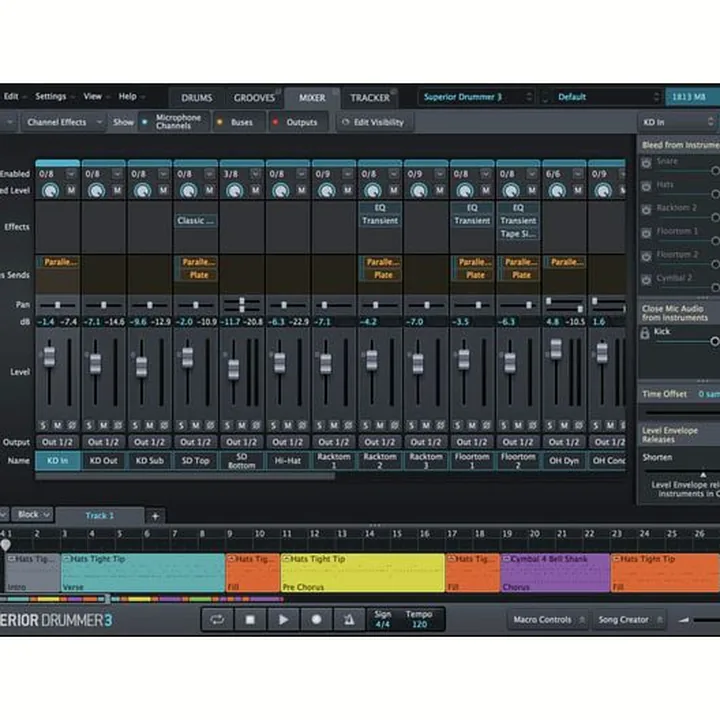Open the Superior Drummer 3 library selector

click(x=476, y=97)
